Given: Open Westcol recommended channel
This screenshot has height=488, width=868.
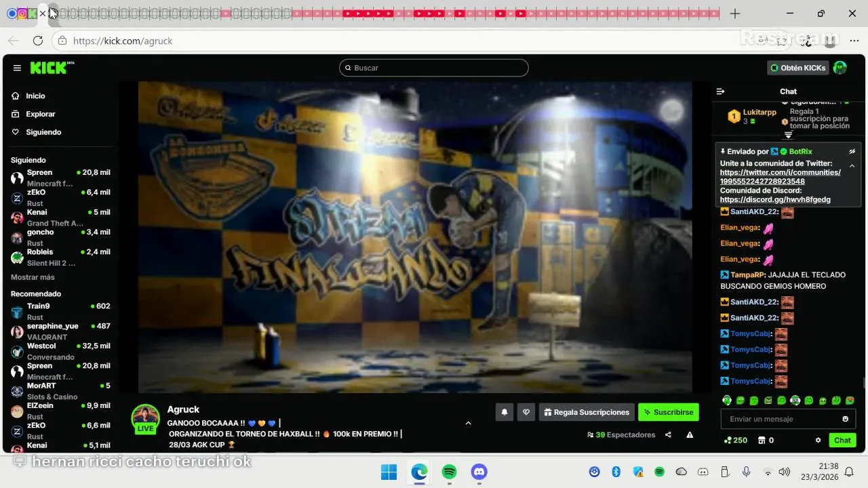Looking at the screenshot, I should click(60, 351).
